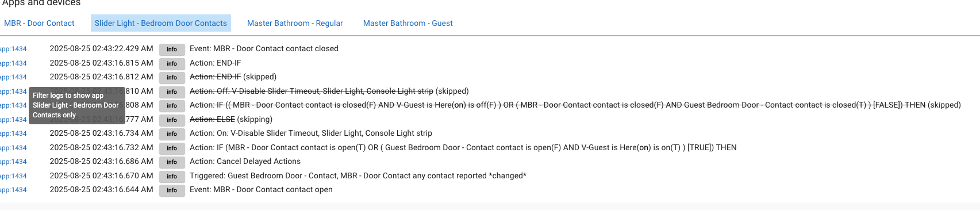
Task: Click info badge on On: V-Disable Slider row
Action: pos(172,134)
